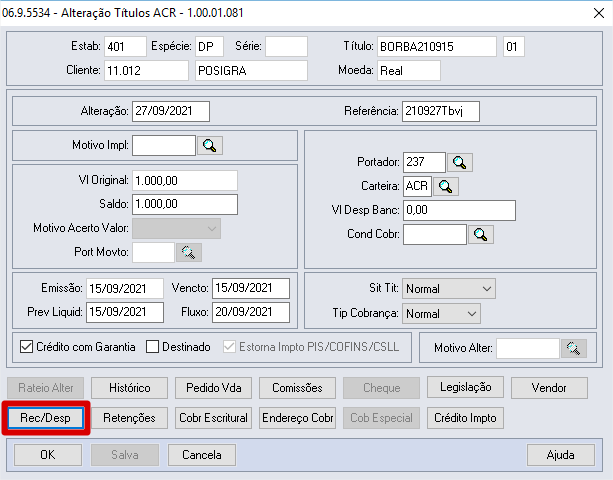This screenshot has width=613, height=480.
Task: Click the Prev Liquid date field
Action: 125,312
